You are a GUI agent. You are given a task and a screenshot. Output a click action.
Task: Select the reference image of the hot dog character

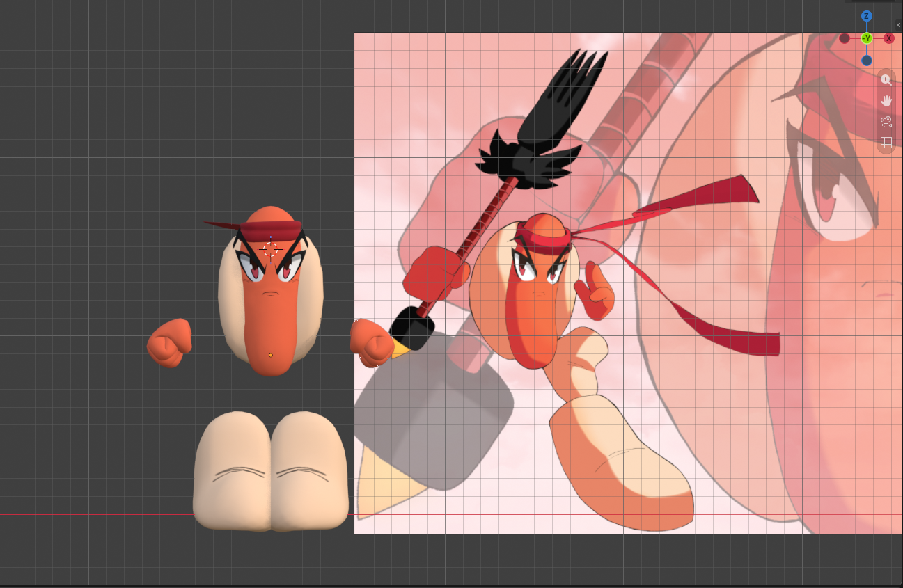pyautogui.click(x=628, y=283)
